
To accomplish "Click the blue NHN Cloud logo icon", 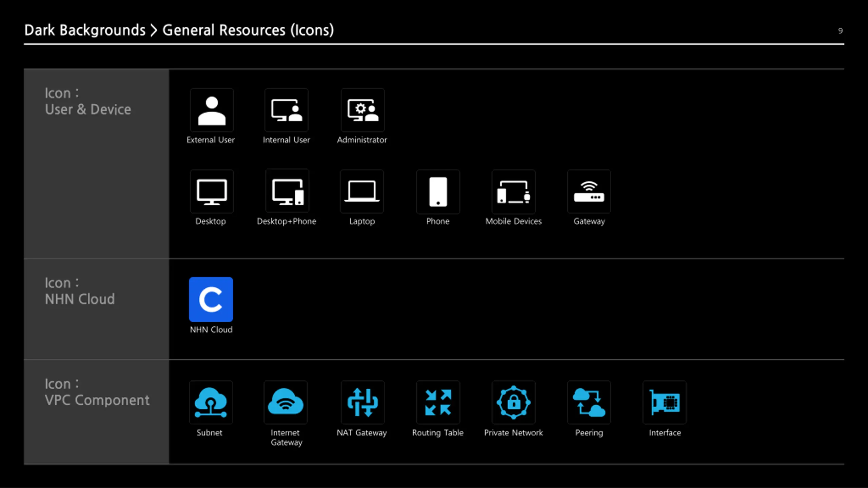I will click(x=211, y=299).
